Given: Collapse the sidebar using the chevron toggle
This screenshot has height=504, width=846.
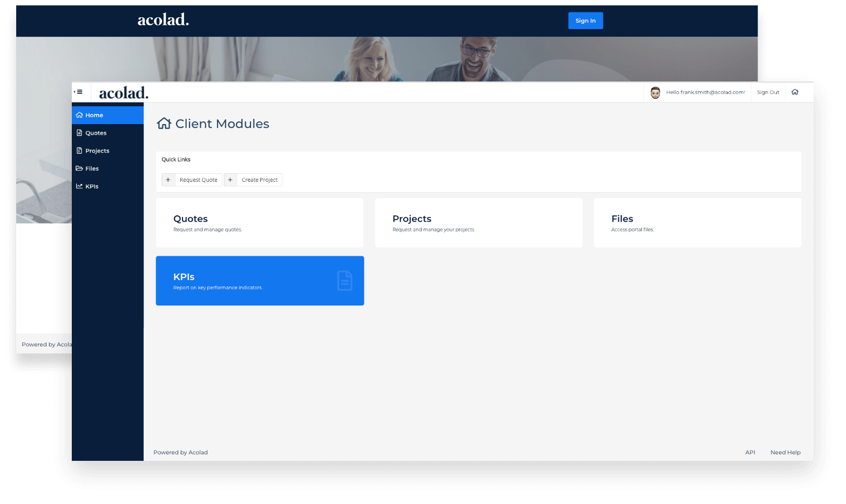Looking at the screenshot, I should tap(79, 91).
